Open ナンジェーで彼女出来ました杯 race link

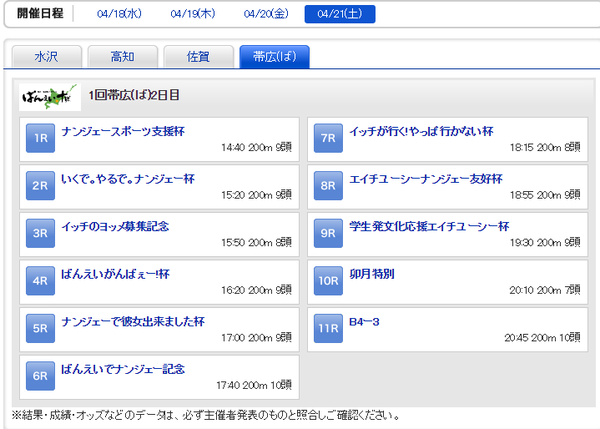pos(133,321)
